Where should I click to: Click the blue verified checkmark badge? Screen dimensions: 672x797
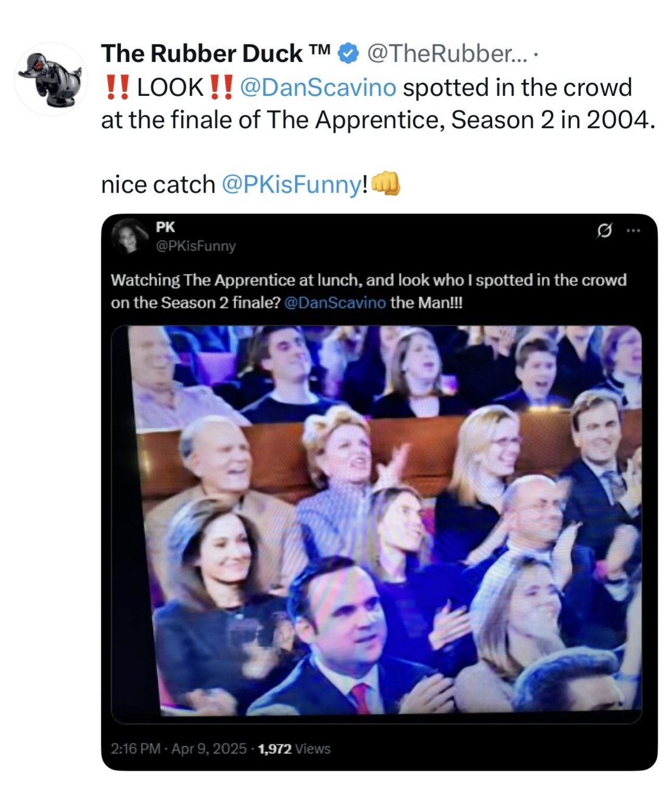click(x=349, y=53)
